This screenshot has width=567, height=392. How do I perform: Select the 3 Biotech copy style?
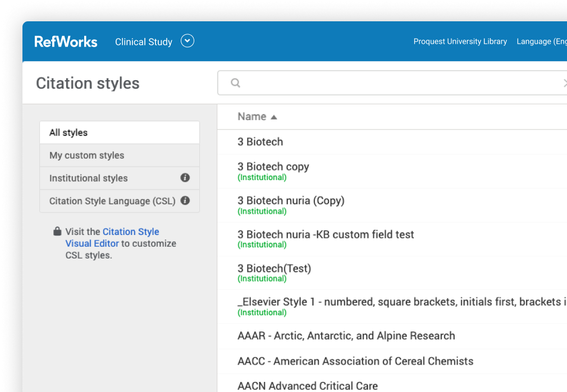(392, 171)
